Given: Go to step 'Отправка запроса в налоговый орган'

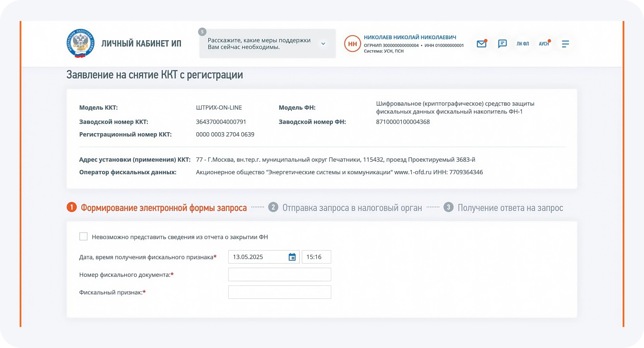Looking at the screenshot, I should (352, 208).
